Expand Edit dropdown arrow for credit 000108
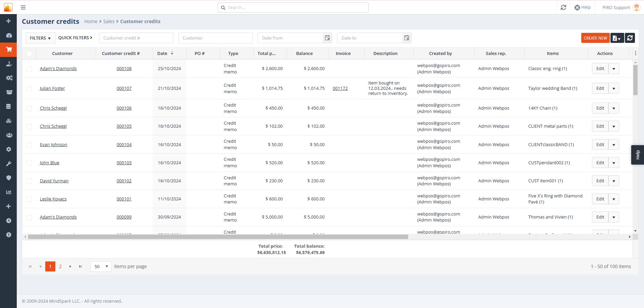 click(x=613, y=69)
